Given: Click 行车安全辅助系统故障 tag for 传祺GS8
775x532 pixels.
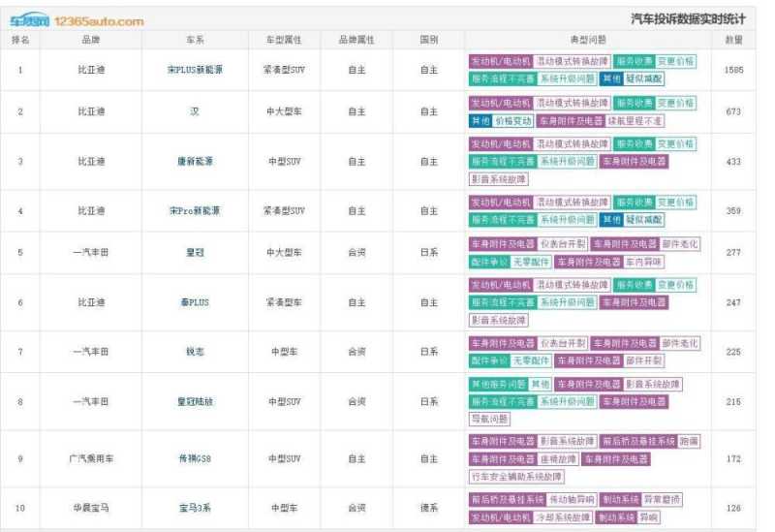Looking at the screenshot, I should 516,477.
